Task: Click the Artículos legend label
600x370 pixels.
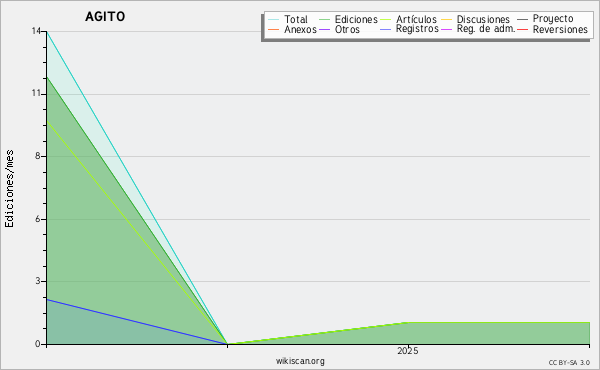Action: coord(416,19)
